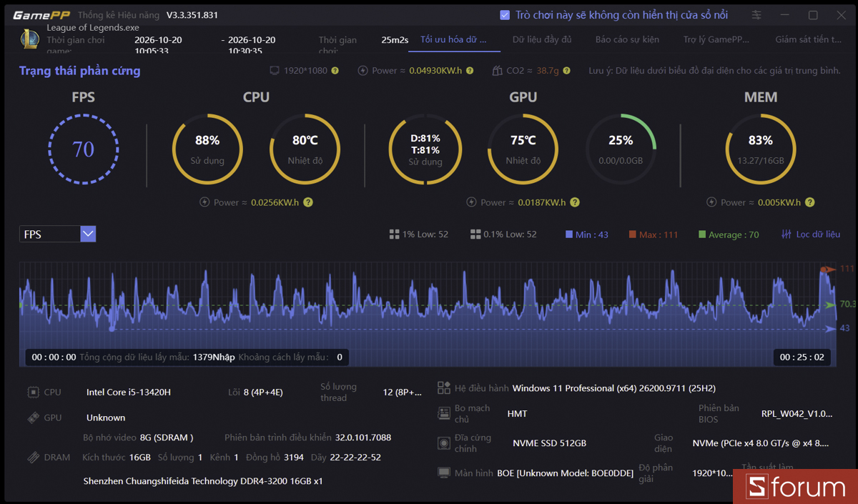Click the Màn hình display icon
This screenshot has width=858, height=504.
[444, 473]
